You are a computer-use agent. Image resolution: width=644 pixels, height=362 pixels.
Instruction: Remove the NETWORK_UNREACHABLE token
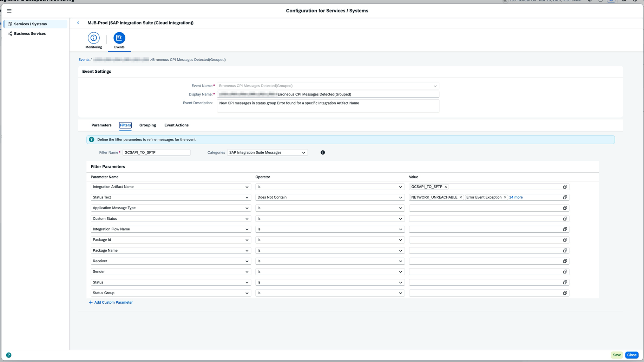[x=461, y=197]
